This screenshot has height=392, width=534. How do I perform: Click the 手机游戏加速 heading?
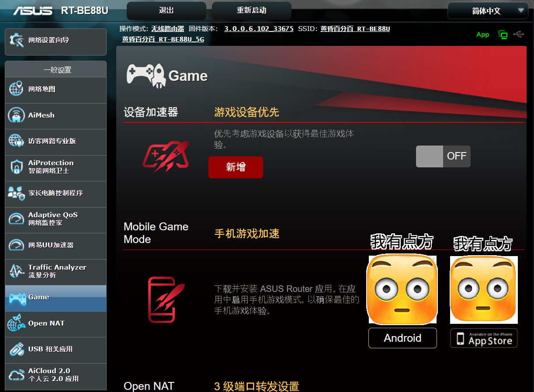[247, 234]
